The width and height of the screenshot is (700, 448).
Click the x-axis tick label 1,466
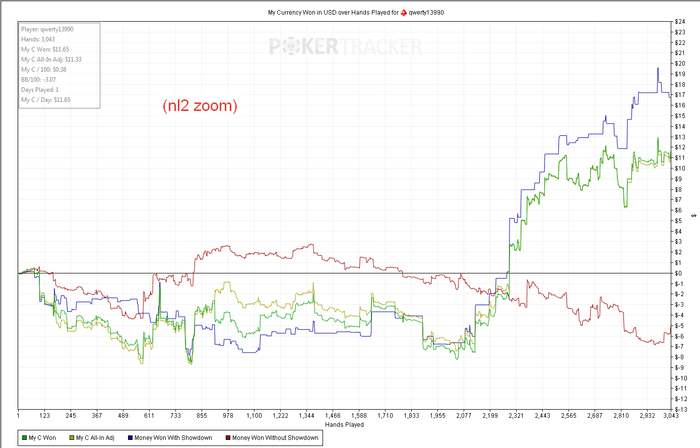333,415
